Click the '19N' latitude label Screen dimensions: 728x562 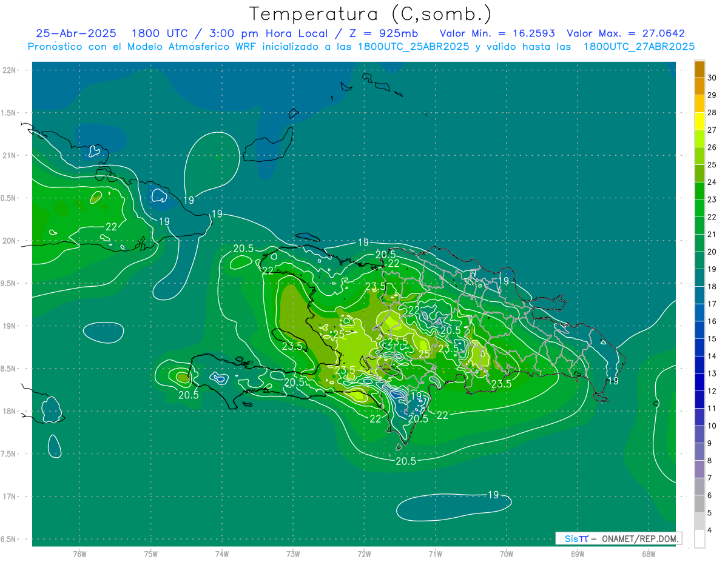click(x=9, y=326)
